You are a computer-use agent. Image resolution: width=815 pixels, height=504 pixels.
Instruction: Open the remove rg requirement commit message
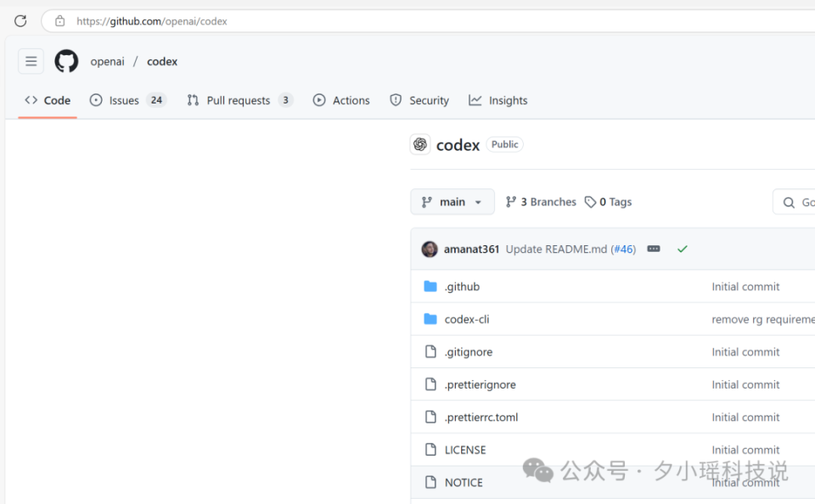point(763,320)
